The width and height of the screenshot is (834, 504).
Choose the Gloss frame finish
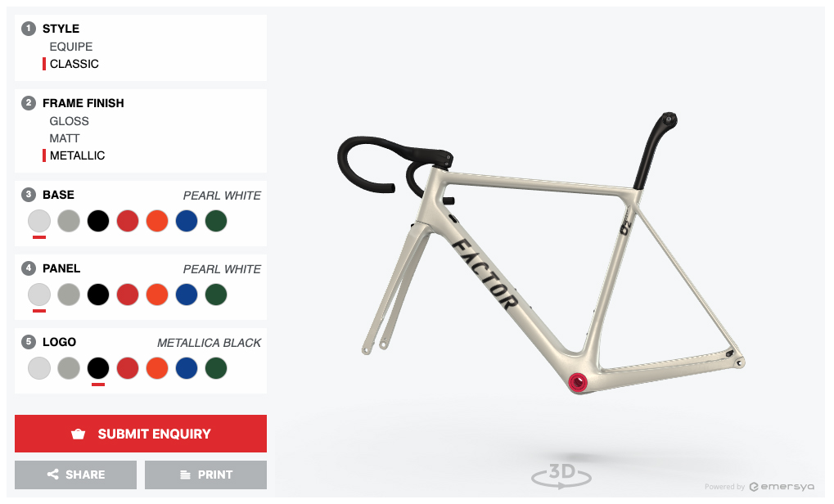pyautogui.click(x=69, y=121)
